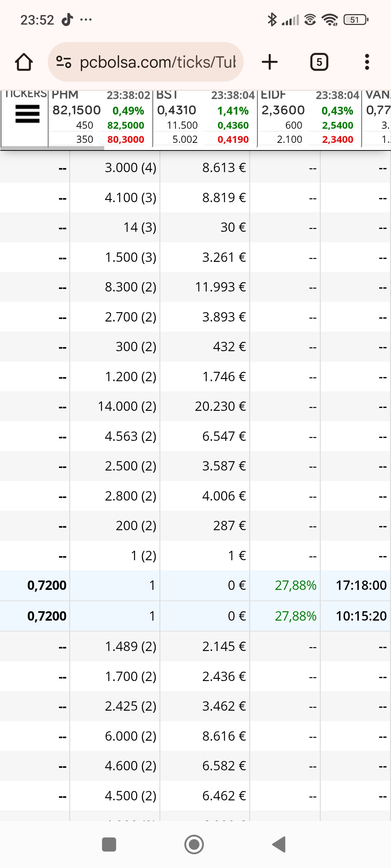Image resolution: width=391 pixels, height=868 pixels.
Task: Open a new browser tab with plus icon
Action: [270, 62]
